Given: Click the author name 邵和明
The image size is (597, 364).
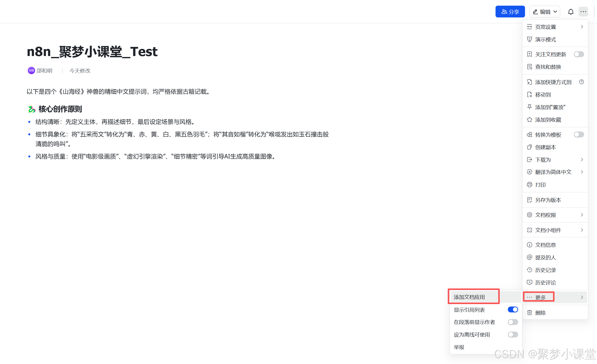Looking at the screenshot, I should (x=44, y=71).
